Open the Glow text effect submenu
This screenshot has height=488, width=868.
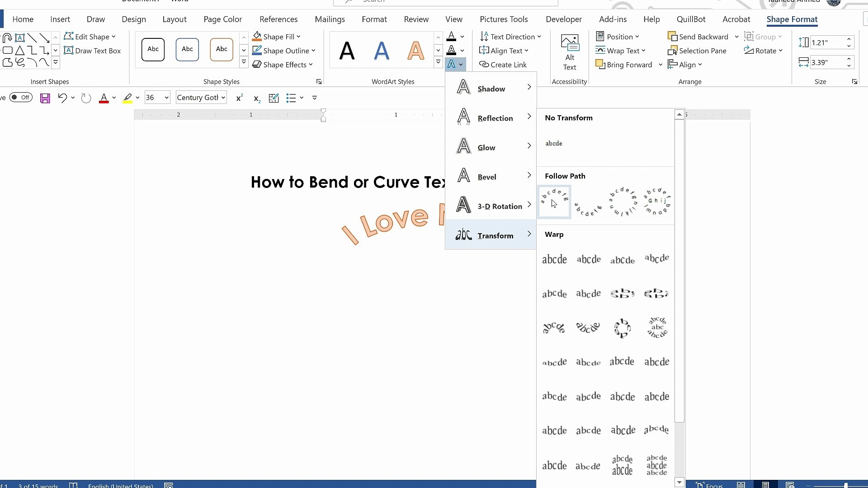[x=491, y=146]
